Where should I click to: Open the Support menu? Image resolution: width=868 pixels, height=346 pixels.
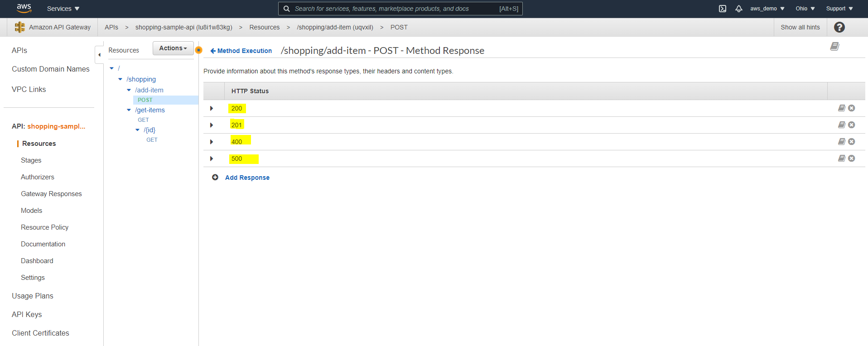tap(839, 9)
